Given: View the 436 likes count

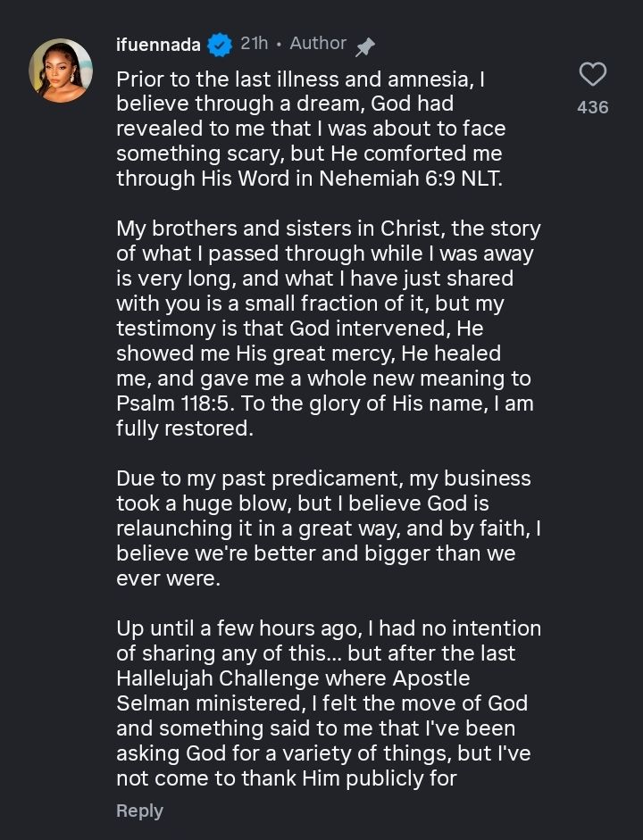Looking at the screenshot, I should (x=592, y=107).
